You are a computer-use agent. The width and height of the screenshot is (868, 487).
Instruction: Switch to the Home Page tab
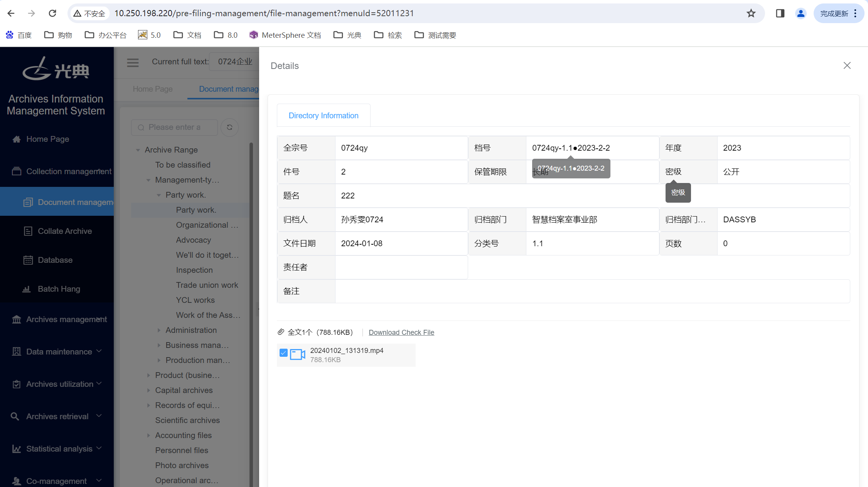153,89
